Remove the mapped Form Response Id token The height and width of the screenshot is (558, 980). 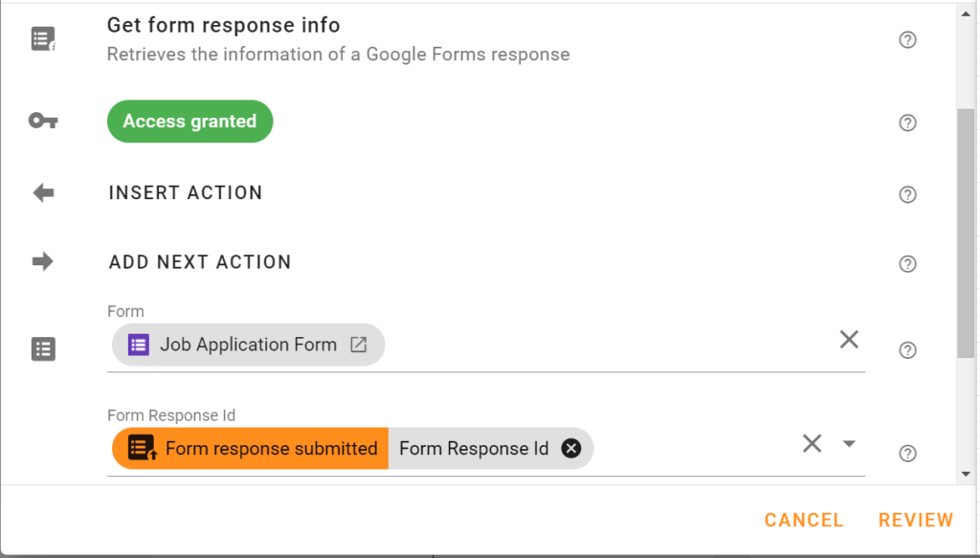(x=571, y=448)
